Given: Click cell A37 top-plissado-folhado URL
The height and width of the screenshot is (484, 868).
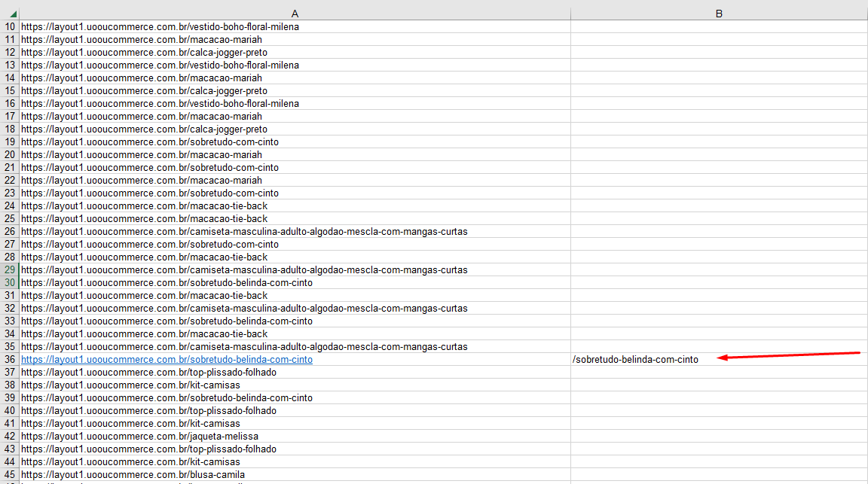Looking at the screenshot, I should click(x=295, y=373).
